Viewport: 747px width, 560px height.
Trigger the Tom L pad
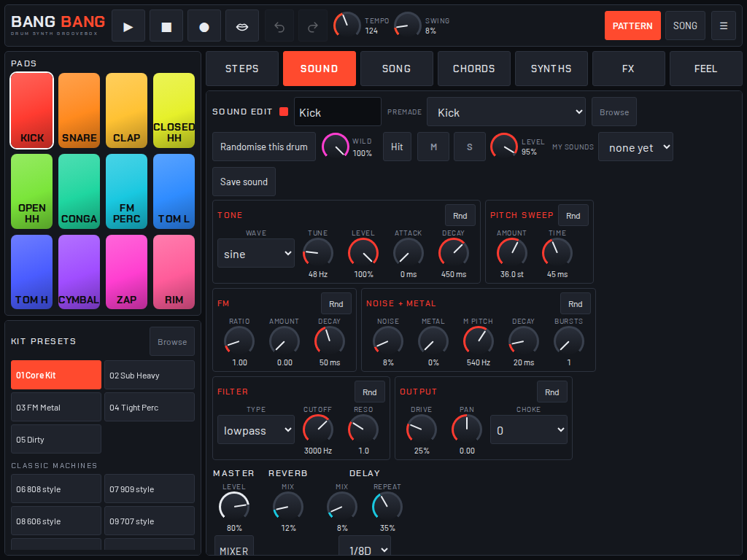(174, 192)
